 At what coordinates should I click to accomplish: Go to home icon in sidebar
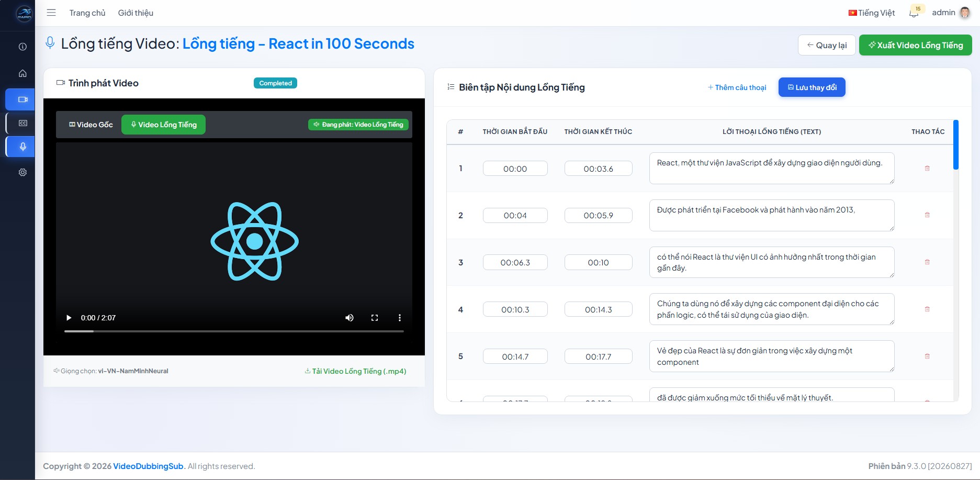point(22,73)
